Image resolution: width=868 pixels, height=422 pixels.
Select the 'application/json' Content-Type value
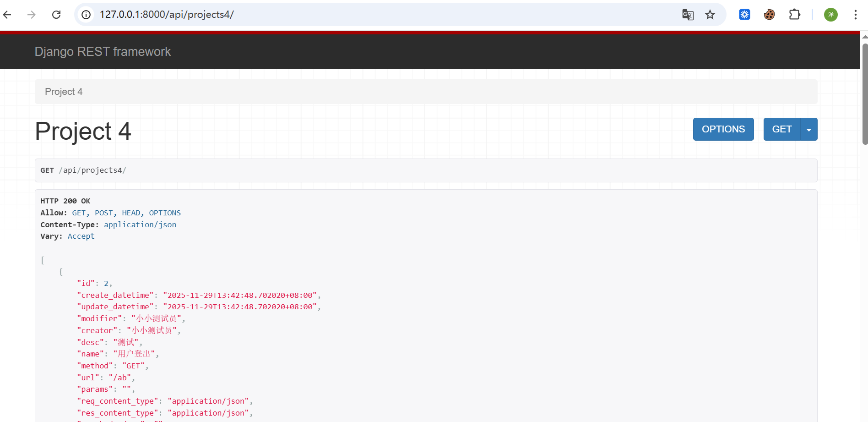point(140,225)
